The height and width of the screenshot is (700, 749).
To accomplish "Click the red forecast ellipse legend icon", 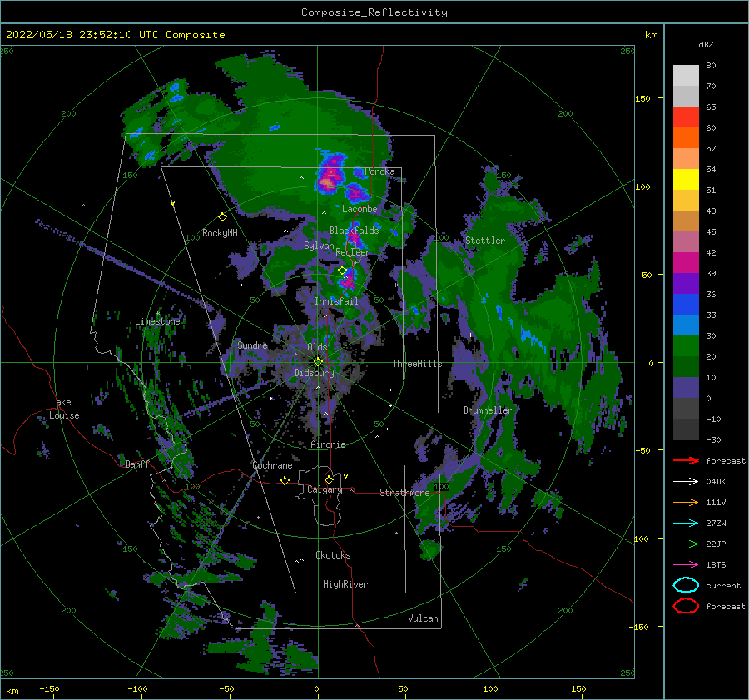I will (x=686, y=606).
